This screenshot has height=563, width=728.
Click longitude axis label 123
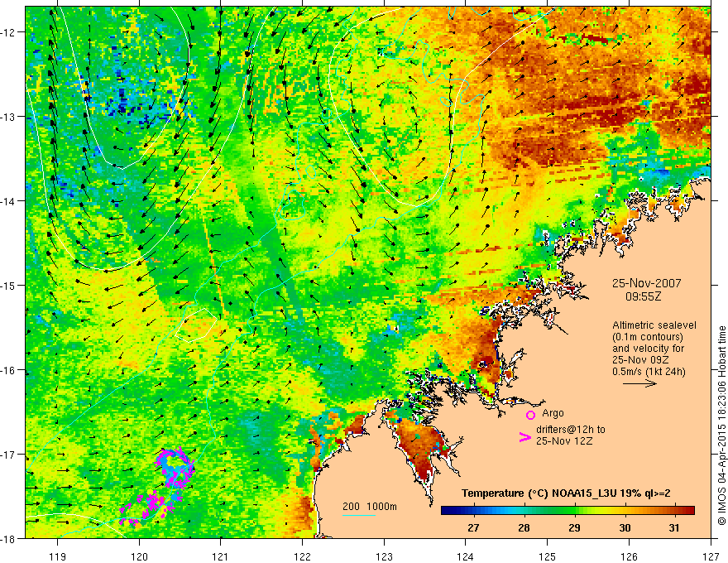click(384, 556)
